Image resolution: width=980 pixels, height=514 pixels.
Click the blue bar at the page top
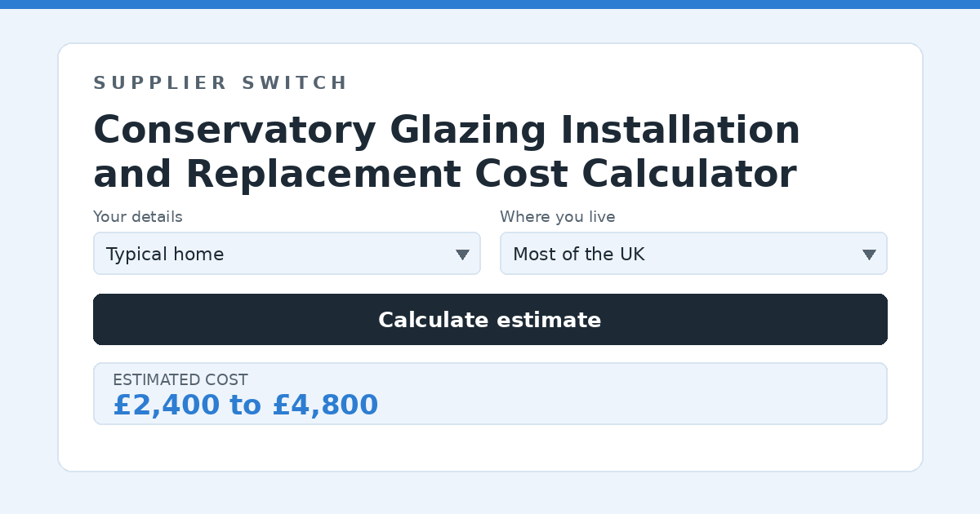[x=490, y=4]
